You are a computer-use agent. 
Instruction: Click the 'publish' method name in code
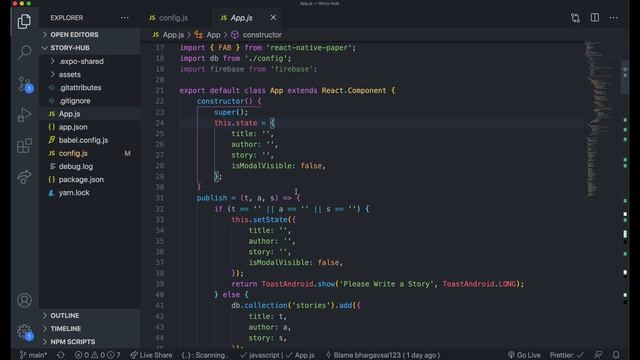pos(211,198)
